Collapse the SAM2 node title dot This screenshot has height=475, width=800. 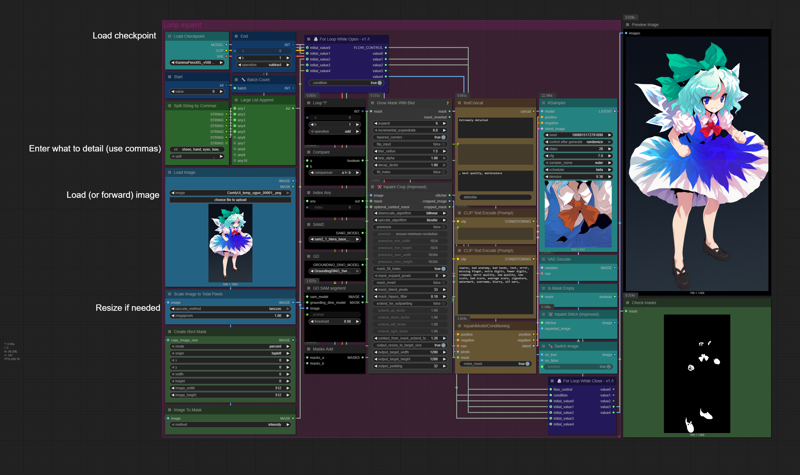coord(309,224)
